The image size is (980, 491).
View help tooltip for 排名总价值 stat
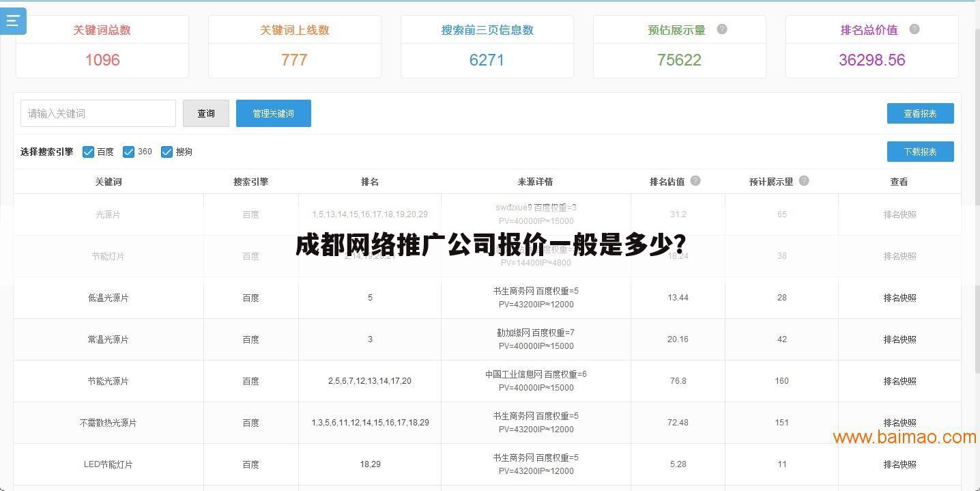tap(914, 29)
